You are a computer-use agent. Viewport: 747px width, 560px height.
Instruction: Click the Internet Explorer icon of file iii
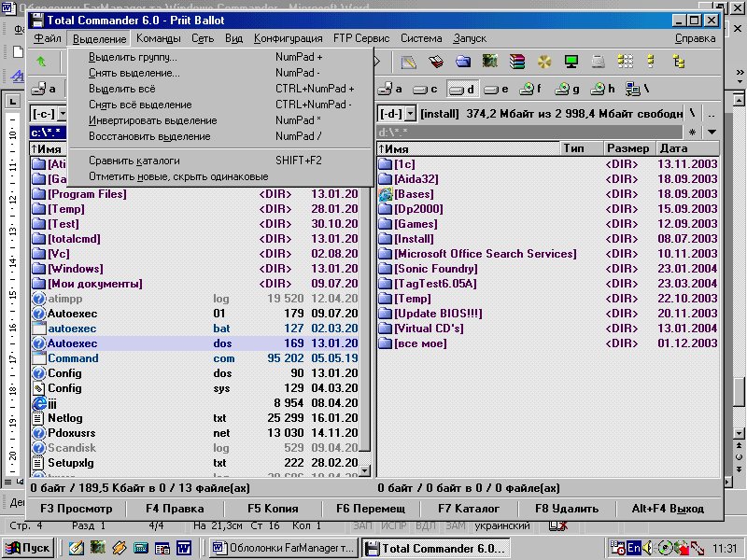38,403
